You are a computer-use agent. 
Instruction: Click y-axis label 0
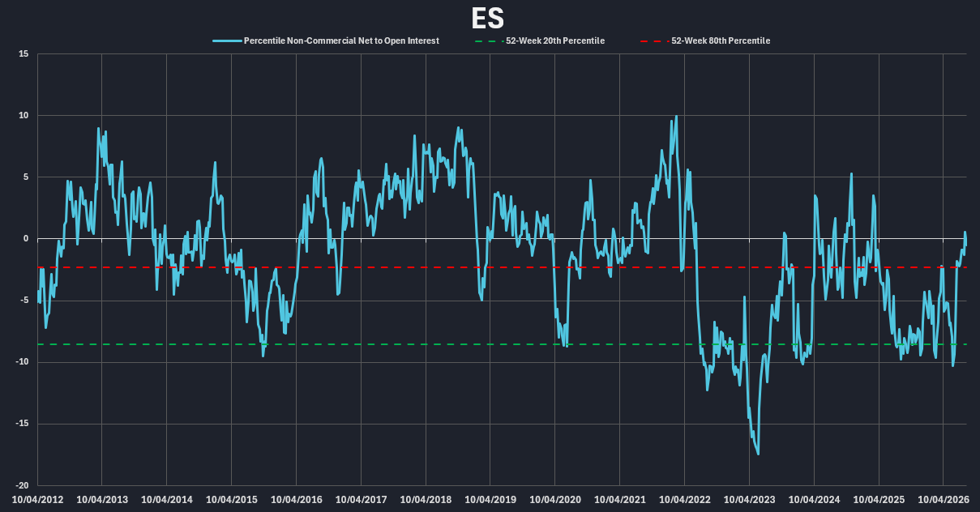click(26, 238)
